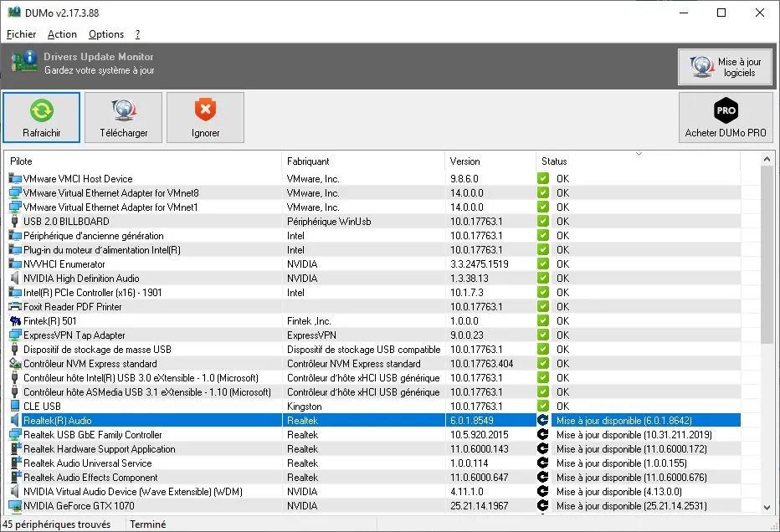Click version 3.3.2475.1519 cell
The height and width of the screenshot is (532, 780).
click(479, 264)
